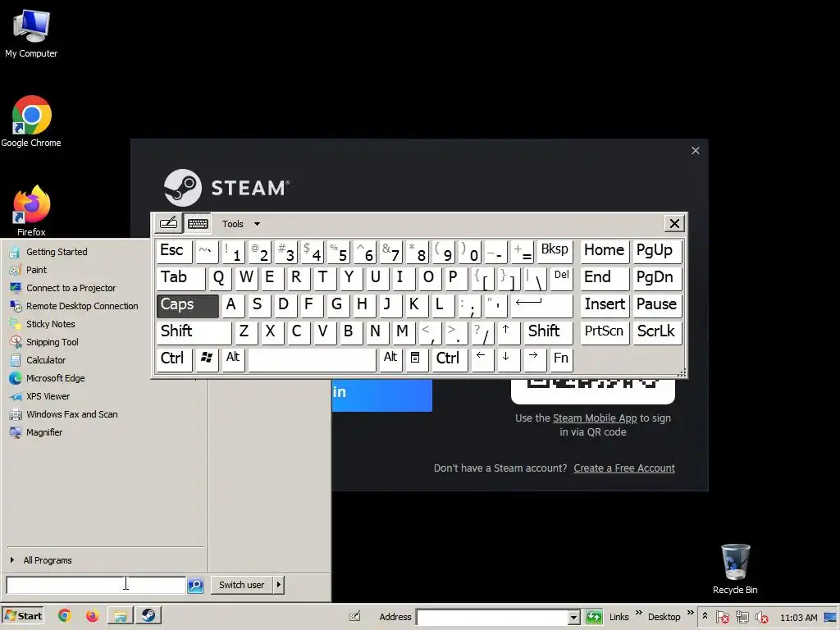The width and height of the screenshot is (840, 630).
Task: Click the tablet input panel taskbar icon
Action: click(x=354, y=617)
